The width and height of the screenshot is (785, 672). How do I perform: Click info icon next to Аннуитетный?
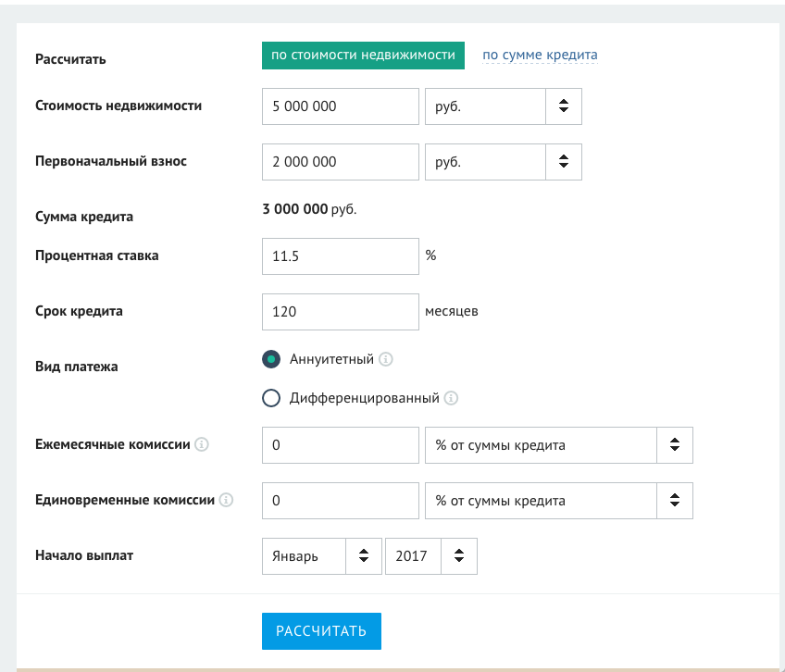click(x=385, y=359)
